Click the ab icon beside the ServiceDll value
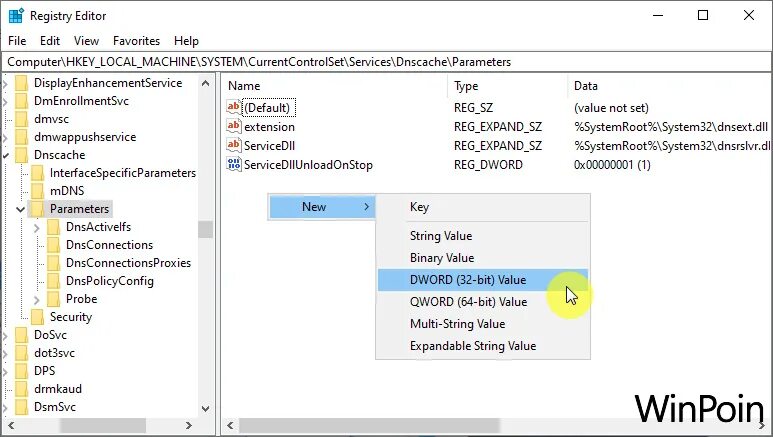The height and width of the screenshot is (437, 773). click(x=235, y=146)
